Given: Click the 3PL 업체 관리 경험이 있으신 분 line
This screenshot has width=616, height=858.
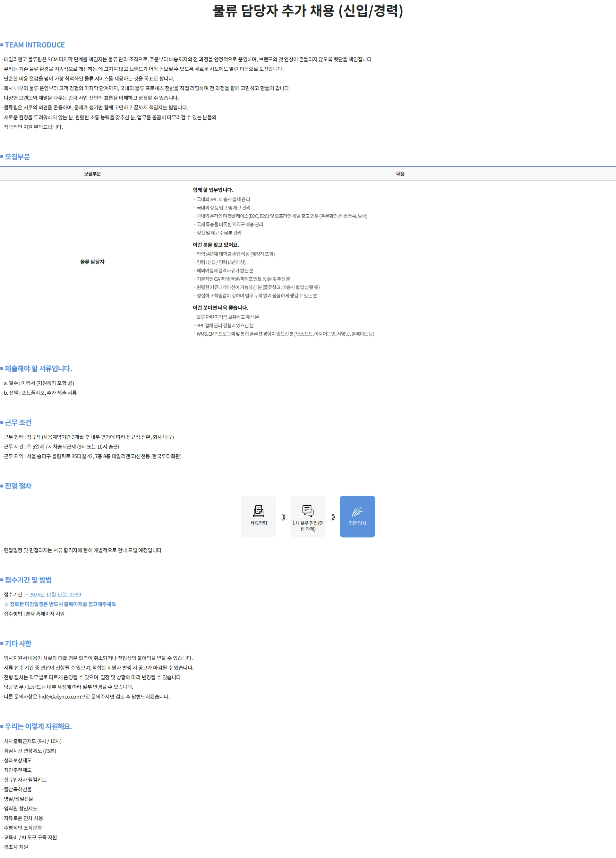Looking at the screenshot, I should (x=225, y=325).
